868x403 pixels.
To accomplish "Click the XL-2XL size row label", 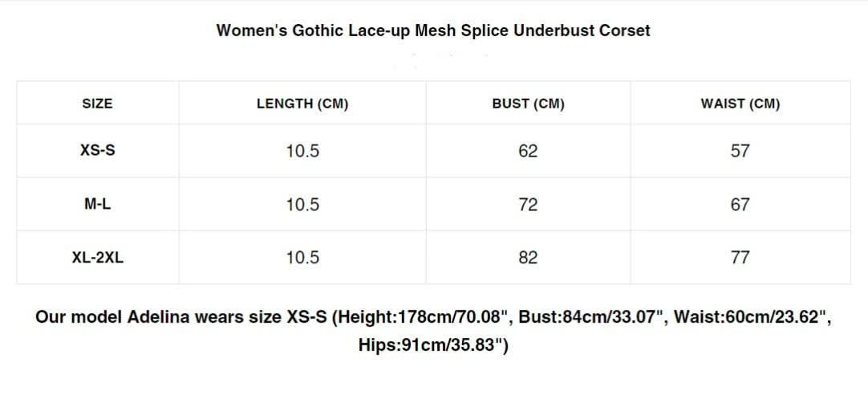I will click(x=97, y=258).
